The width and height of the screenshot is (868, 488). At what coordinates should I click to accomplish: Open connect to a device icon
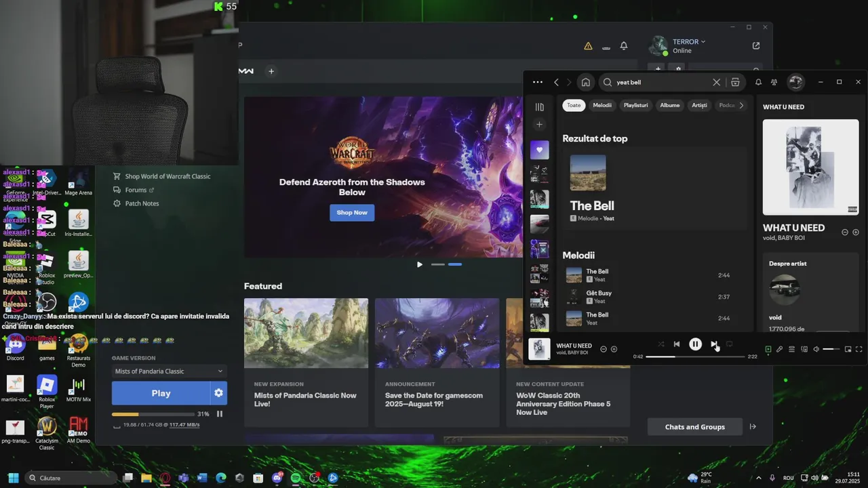click(x=804, y=349)
